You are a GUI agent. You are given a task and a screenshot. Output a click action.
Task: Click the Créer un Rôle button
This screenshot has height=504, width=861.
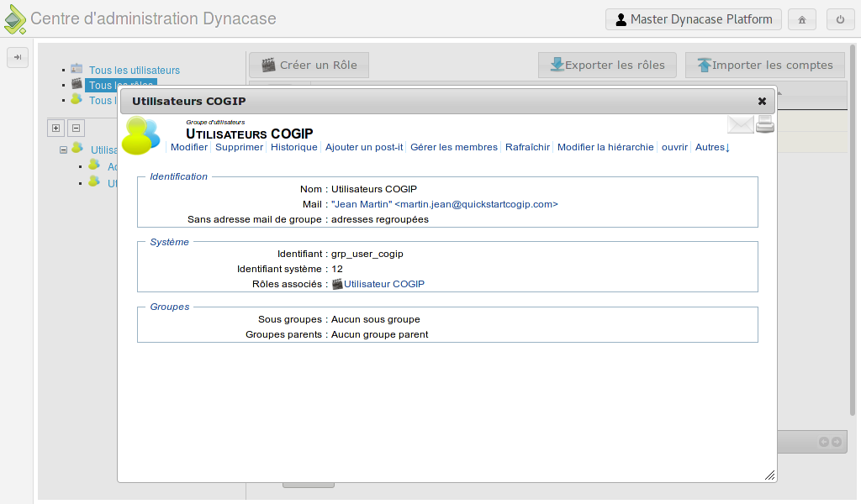[309, 66]
